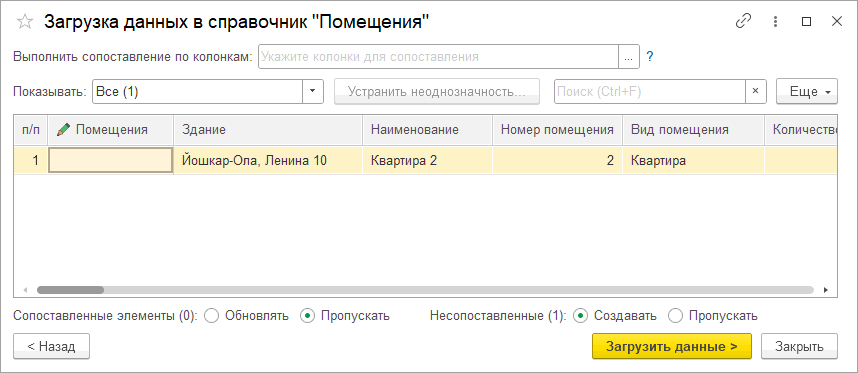Click the horizontal scrollbar thumb
The image size is (858, 373).
click(70, 290)
